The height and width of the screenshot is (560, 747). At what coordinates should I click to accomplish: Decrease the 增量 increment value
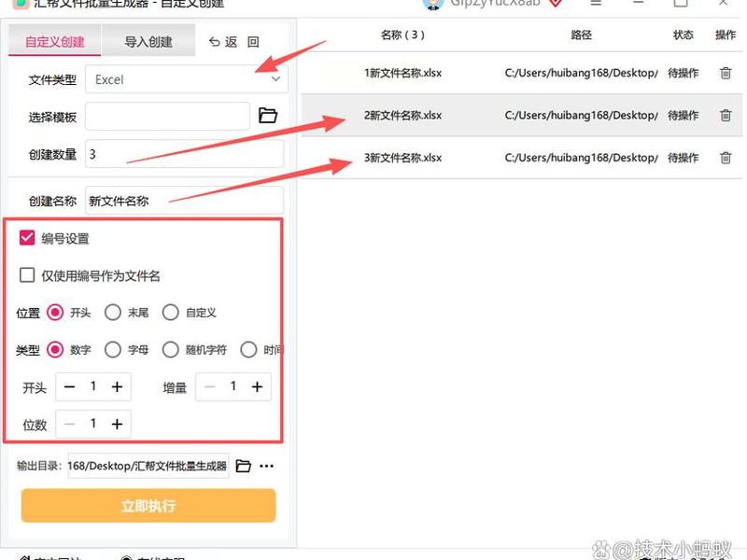tap(209, 386)
